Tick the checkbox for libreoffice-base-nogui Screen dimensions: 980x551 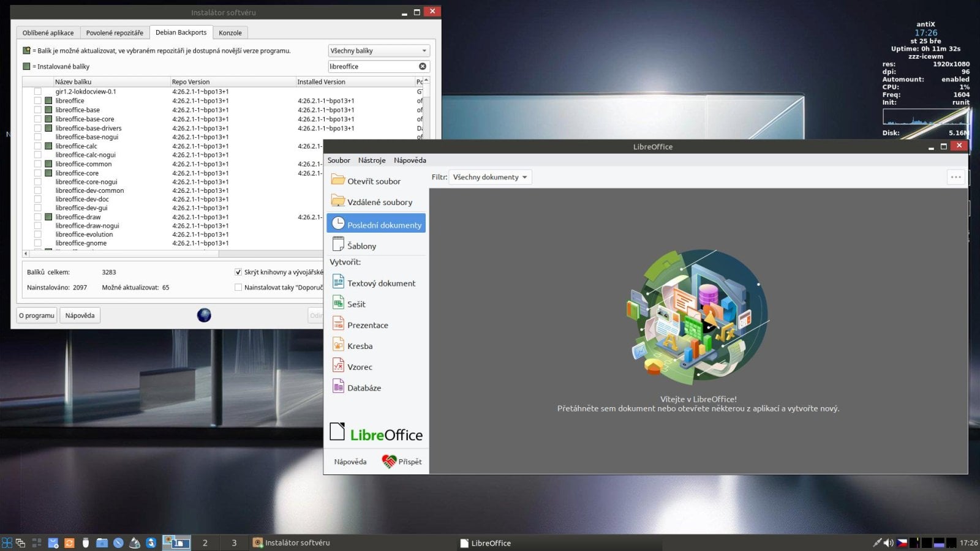pos(38,137)
